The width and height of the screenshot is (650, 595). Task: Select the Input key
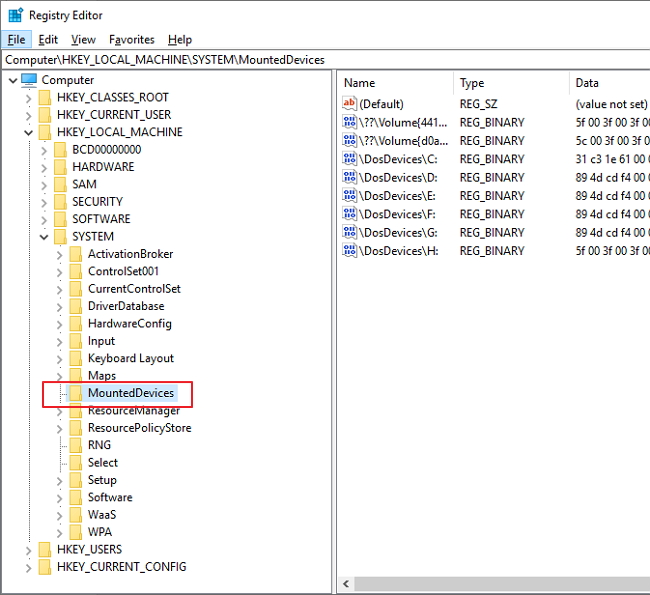(102, 341)
